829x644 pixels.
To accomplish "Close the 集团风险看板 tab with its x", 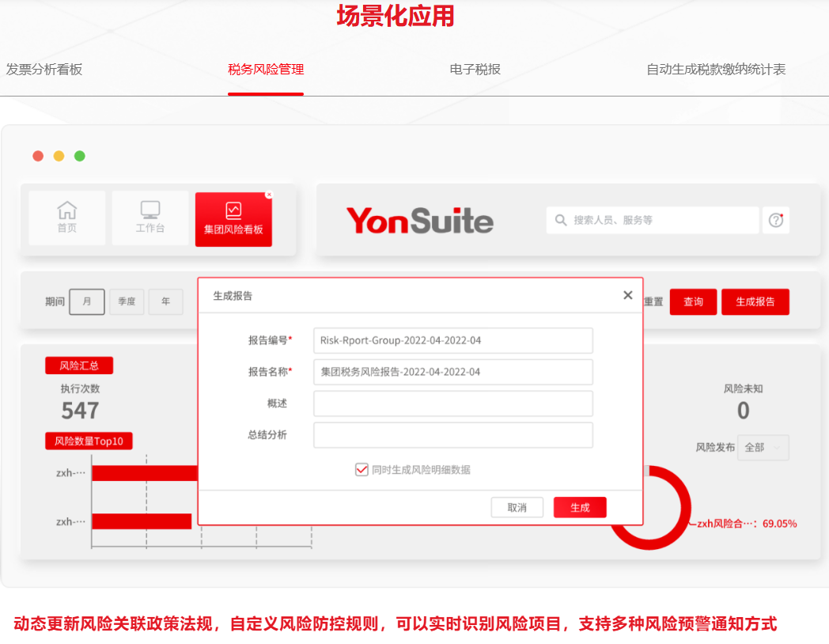I will (269, 195).
